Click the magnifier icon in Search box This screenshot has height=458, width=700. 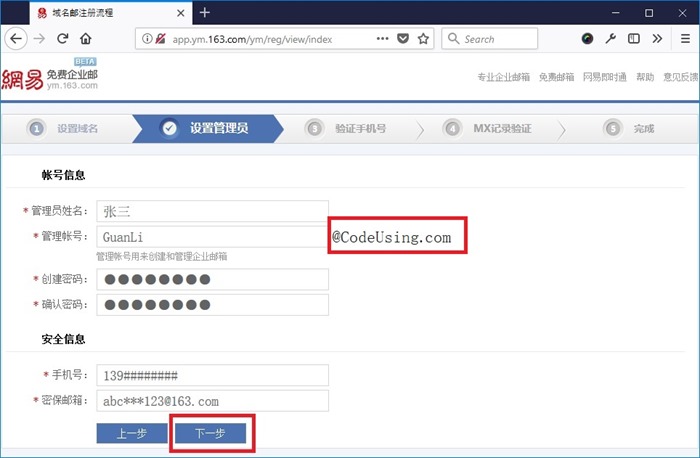pos(454,39)
